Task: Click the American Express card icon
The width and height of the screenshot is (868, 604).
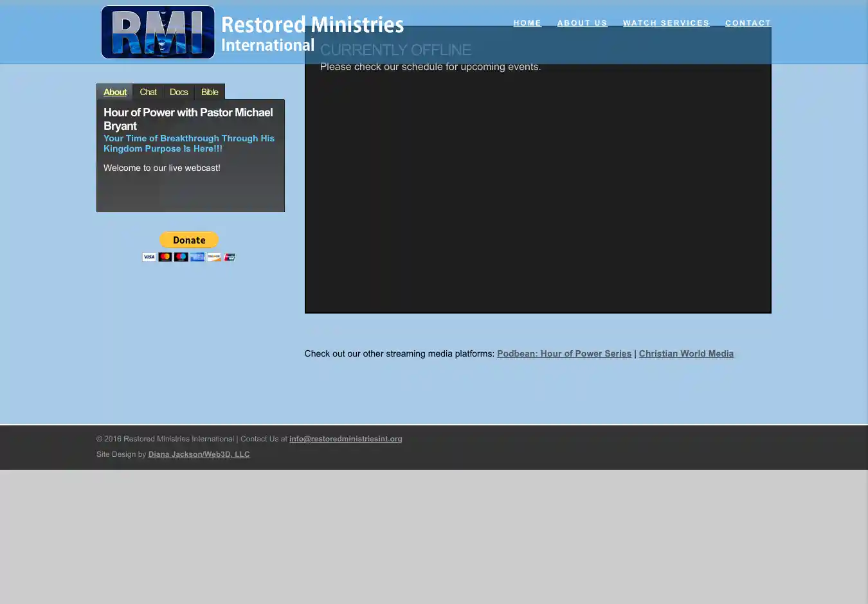Action: [x=197, y=257]
